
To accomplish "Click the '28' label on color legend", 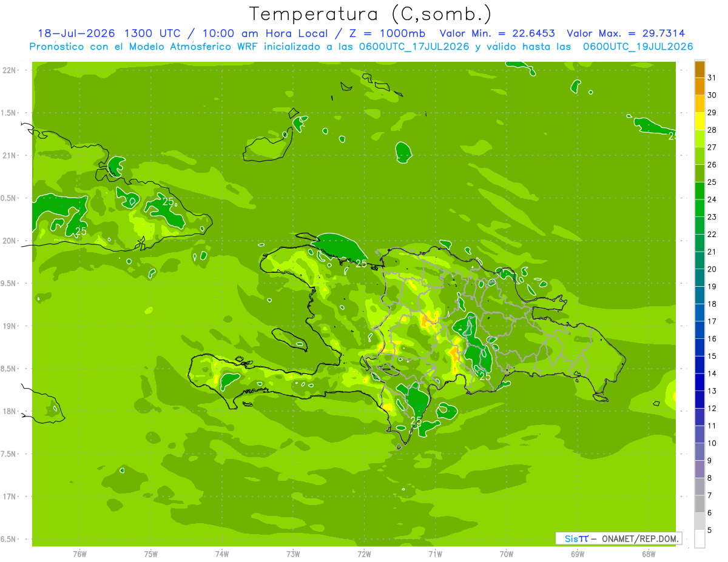I will 712,130.
